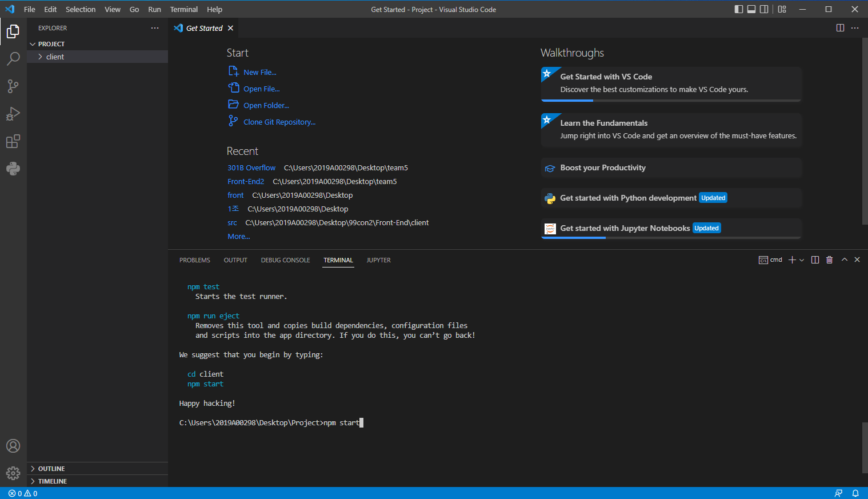Kill the terminal with trash icon
The width and height of the screenshot is (868, 499).
pyautogui.click(x=830, y=260)
